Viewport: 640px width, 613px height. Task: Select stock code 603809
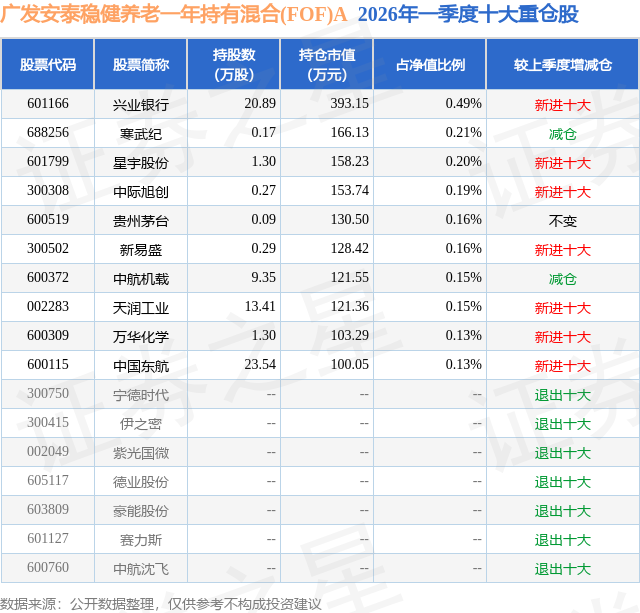48,509
